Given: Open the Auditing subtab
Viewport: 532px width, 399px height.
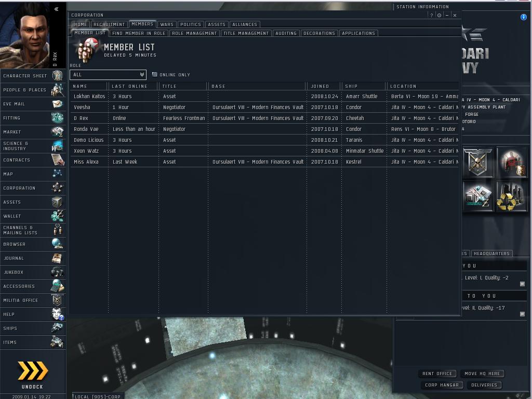Looking at the screenshot, I should pyautogui.click(x=286, y=33).
